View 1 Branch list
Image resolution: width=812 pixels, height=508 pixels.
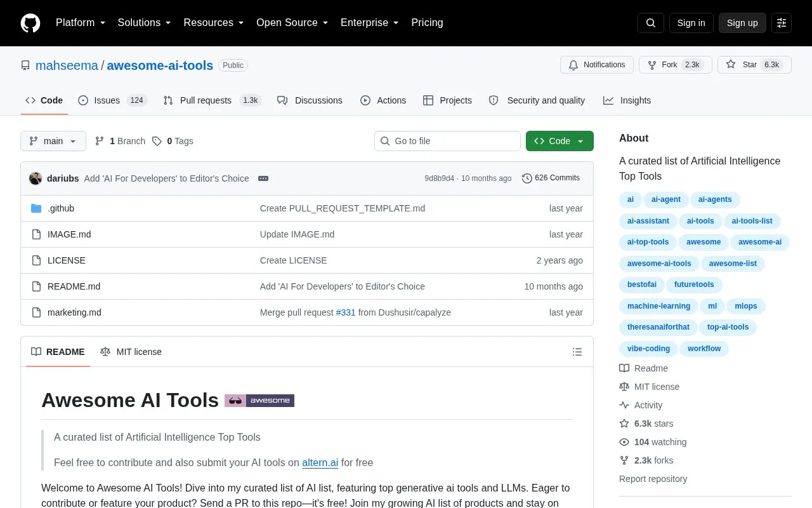pos(120,141)
